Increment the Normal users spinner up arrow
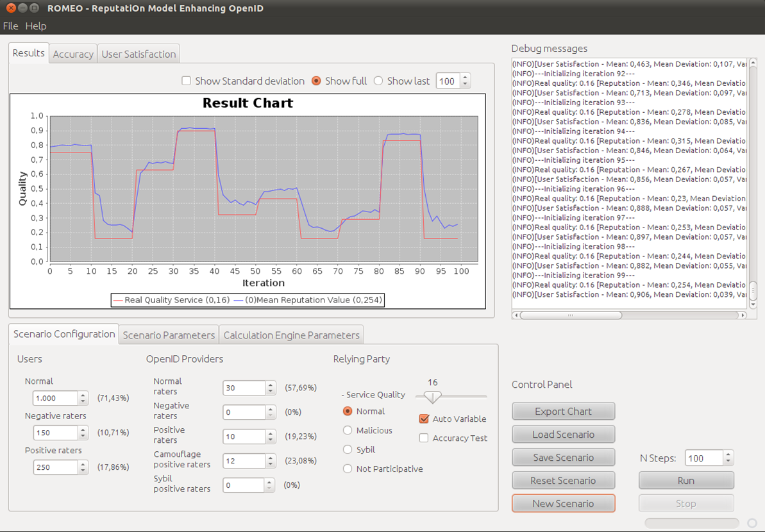This screenshot has width=765, height=532. [x=83, y=395]
